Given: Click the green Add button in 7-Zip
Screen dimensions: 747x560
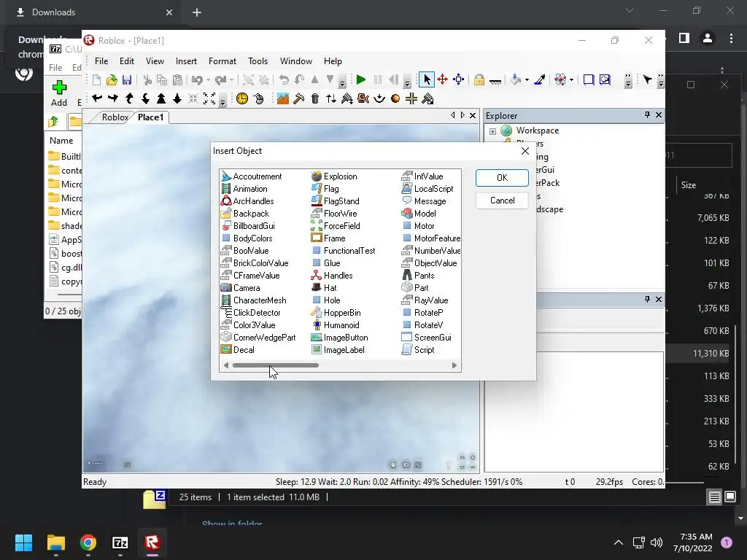Looking at the screenshot, I should coord(59,93).
